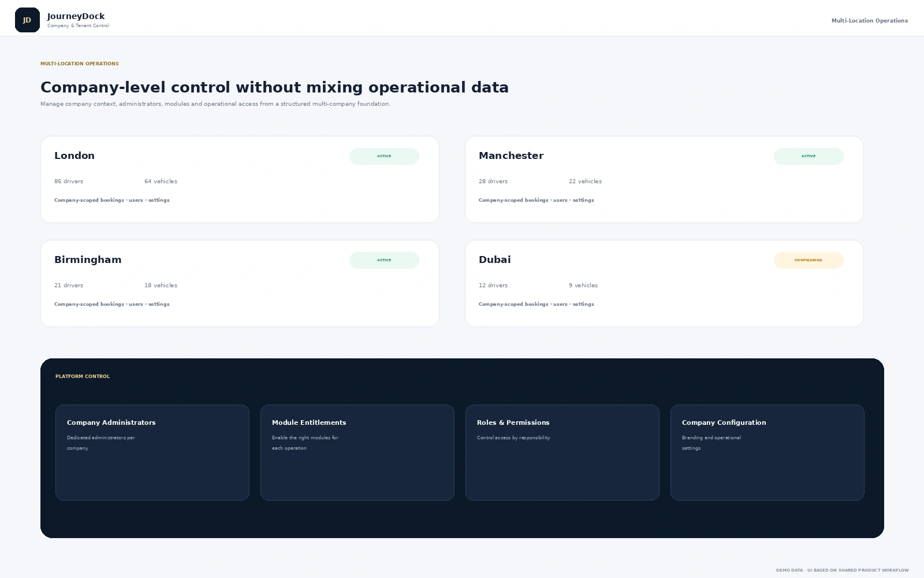The image size is (924, 578).
Task: Click Company-scoped bookings line in London card
Action: (x=112, y=200)
